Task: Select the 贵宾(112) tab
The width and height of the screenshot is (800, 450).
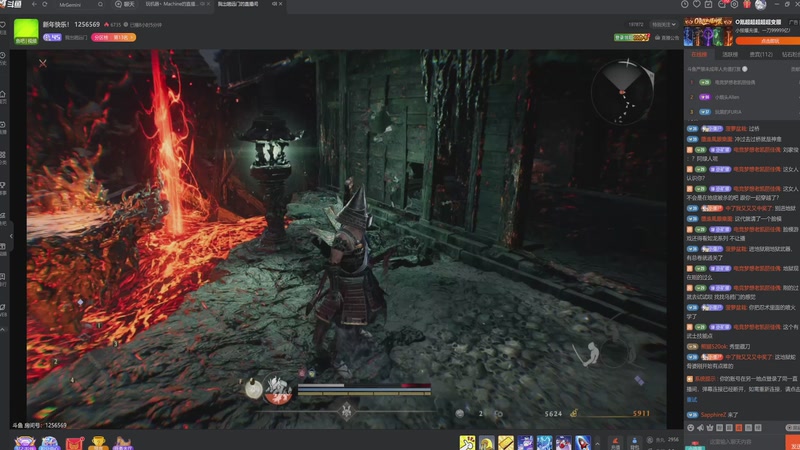Action: [761, 55]
